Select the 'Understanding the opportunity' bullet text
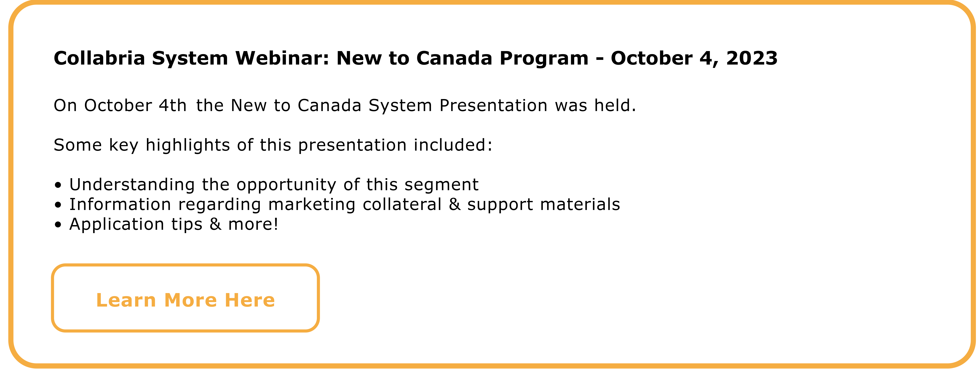 click(274, 185)
